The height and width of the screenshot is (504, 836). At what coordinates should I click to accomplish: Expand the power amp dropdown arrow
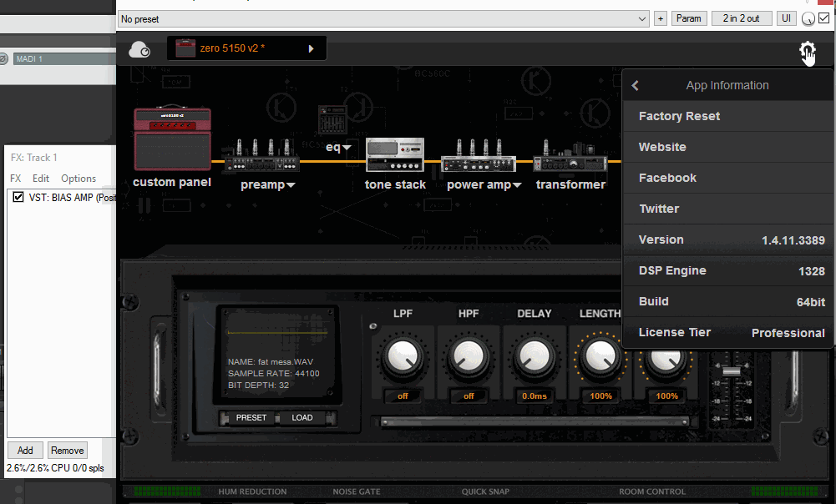pyautogui.click(x=517, y=185)
